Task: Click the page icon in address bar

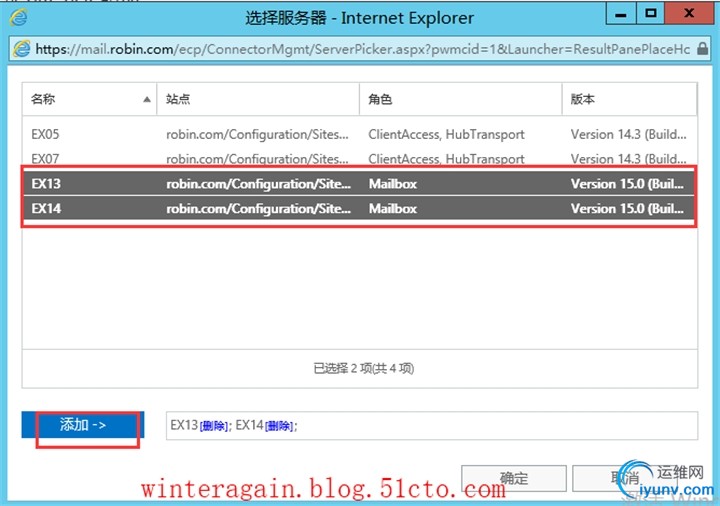Action: click(x=22, y=49)
